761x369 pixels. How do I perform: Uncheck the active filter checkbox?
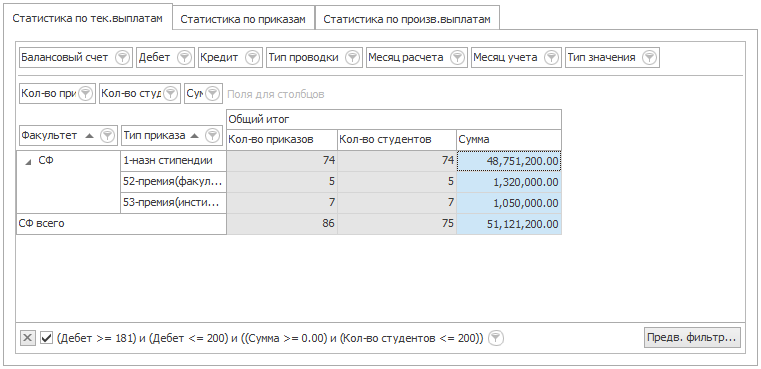46,338
